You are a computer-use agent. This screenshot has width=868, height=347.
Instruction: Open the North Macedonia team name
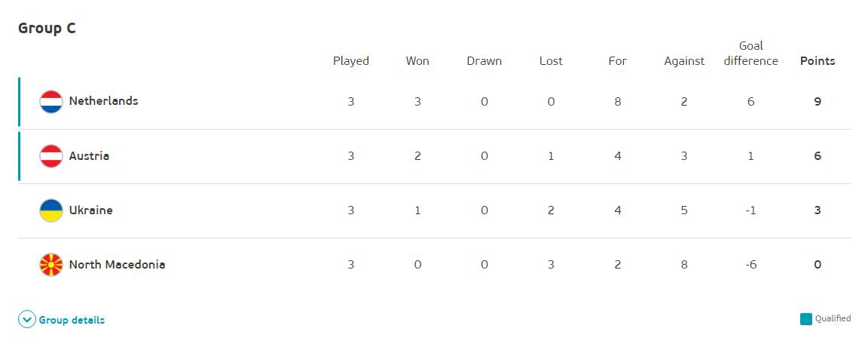coord(117,265)
